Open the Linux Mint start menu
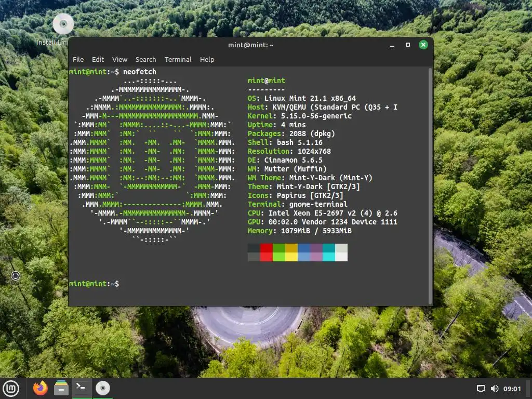 (11, 389)
